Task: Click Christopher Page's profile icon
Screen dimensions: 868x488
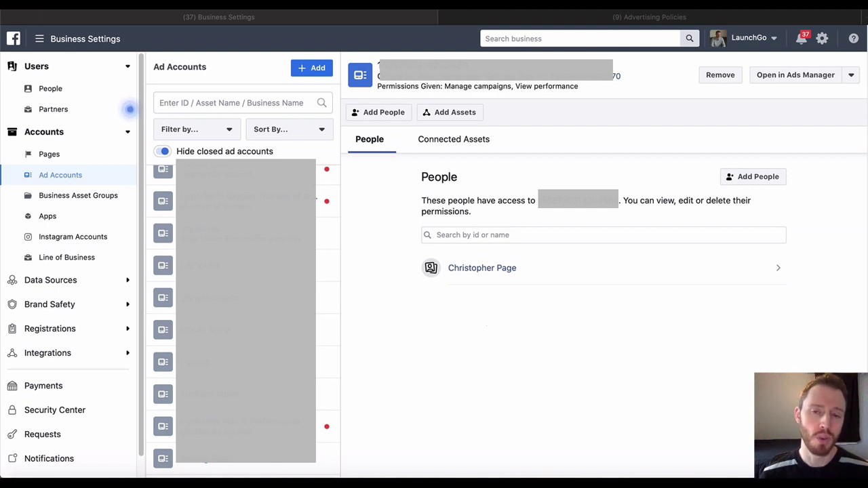Action: tap(431, 268)
